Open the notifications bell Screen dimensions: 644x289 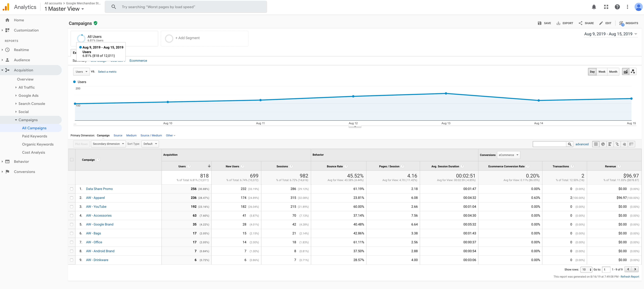pos(594,7)
